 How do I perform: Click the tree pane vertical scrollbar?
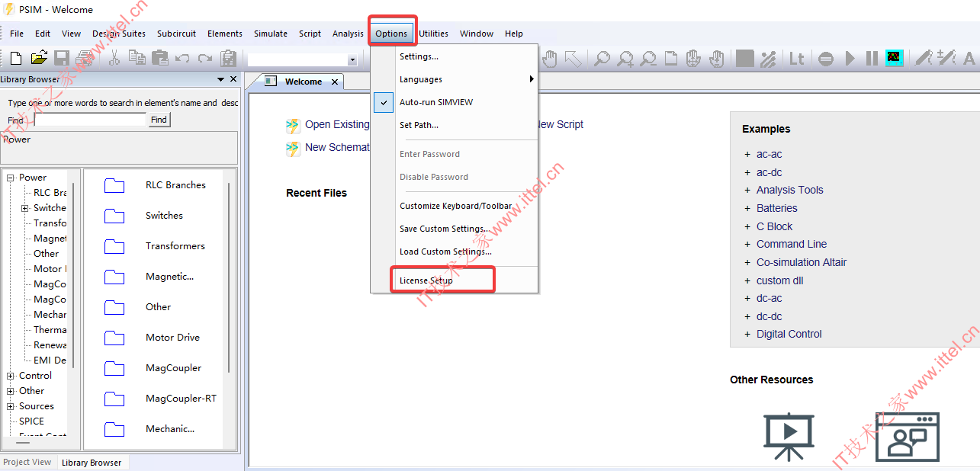coord(73,274)
